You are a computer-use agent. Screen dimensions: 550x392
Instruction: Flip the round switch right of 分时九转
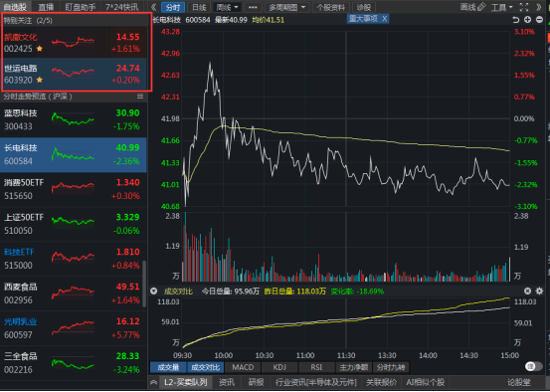tap(533, 366)
